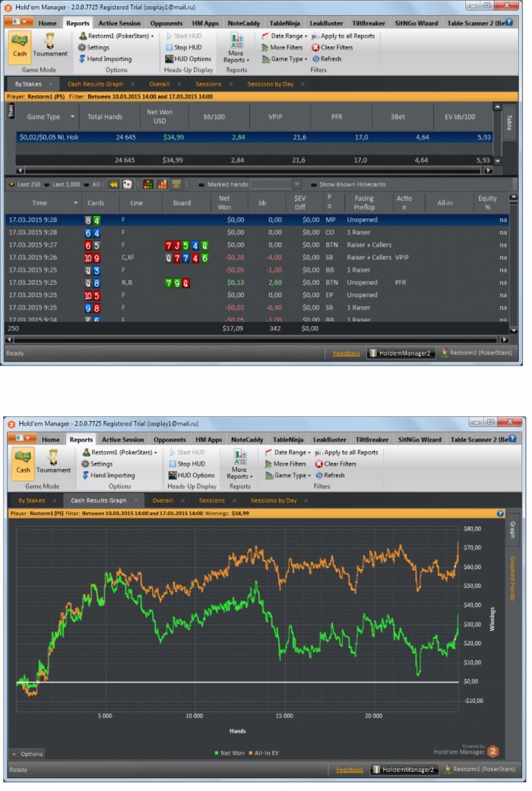Image resolution: width=532 pixels, height=791 pixels.
Task: Open the vertical Table side tab
Action: pyautogui.click(x=509, y=122)
